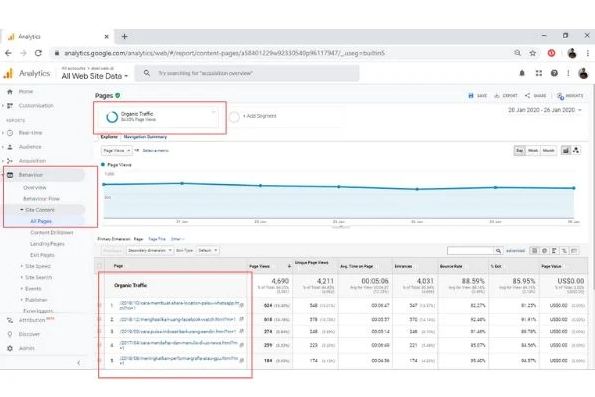This screenshot has width=595, height=397.
Task: Set graph interval to Week
Action: tap(533, 151)
